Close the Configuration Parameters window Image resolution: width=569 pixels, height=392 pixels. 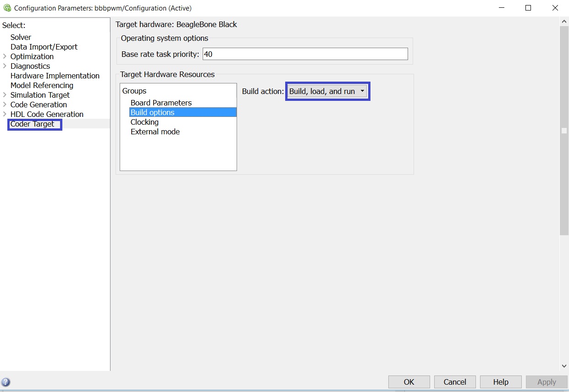tap(555, 8)
